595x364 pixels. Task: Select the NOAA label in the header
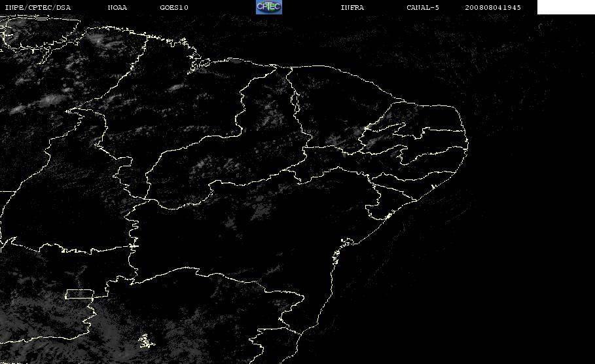click(x=117, y=8)
